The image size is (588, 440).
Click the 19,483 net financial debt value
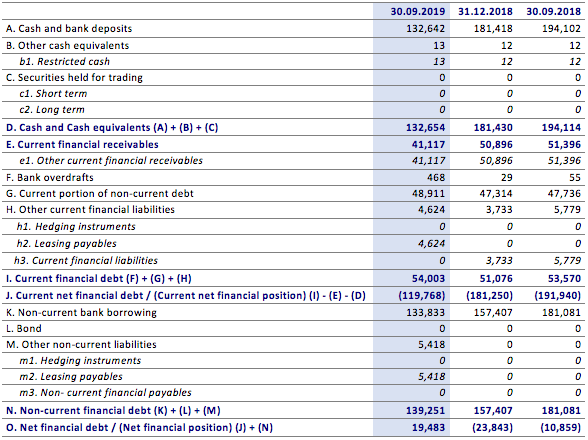point(428,428)
